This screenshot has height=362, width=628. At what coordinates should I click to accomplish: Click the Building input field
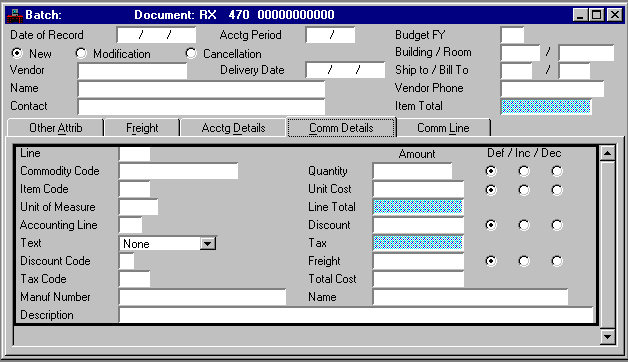click(x=520, y=53)
